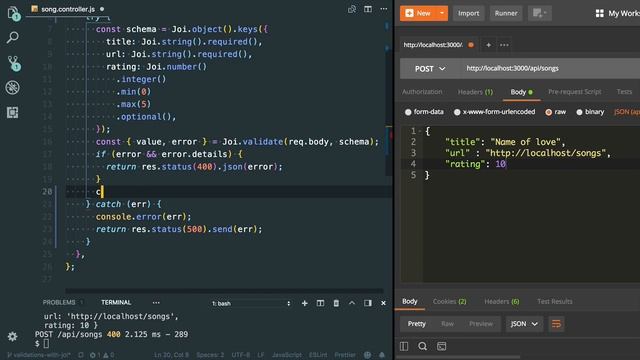Click the feedback smiley in status bar

tap(368, 355)
